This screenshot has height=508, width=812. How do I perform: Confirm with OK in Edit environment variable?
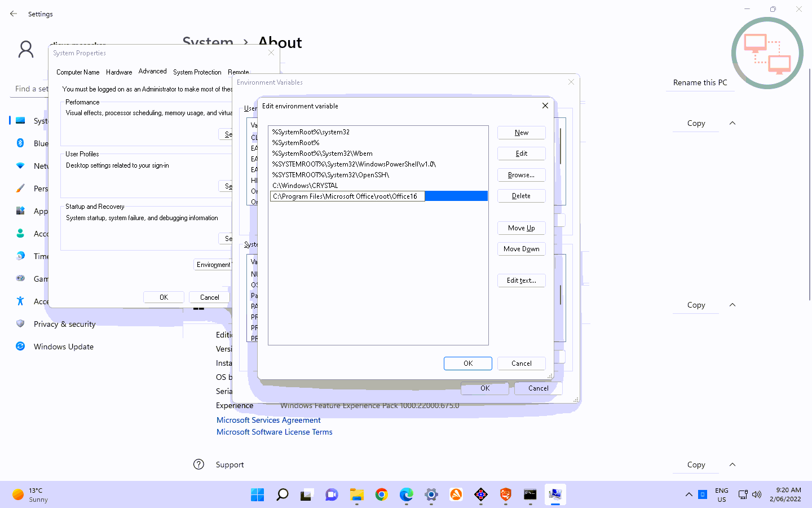point(467,364)
